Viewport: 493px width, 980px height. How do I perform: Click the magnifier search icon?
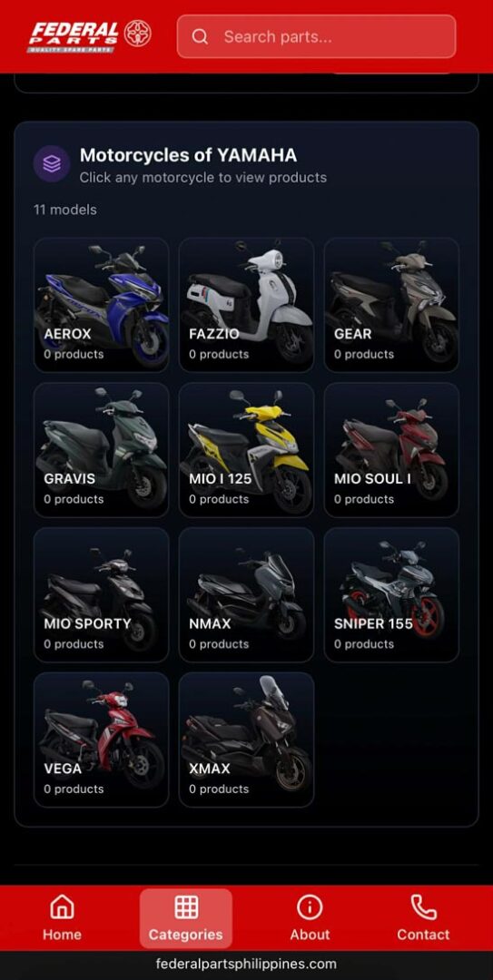click(200, 37)
